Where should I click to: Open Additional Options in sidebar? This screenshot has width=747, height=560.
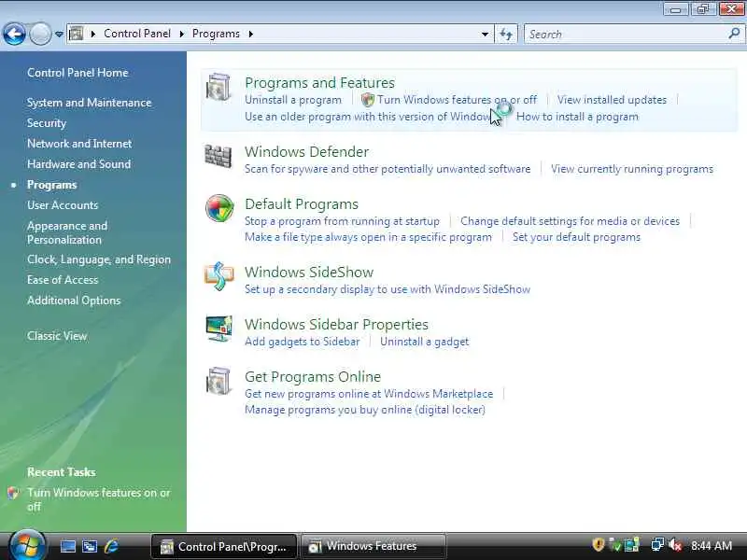click(74, 301)
